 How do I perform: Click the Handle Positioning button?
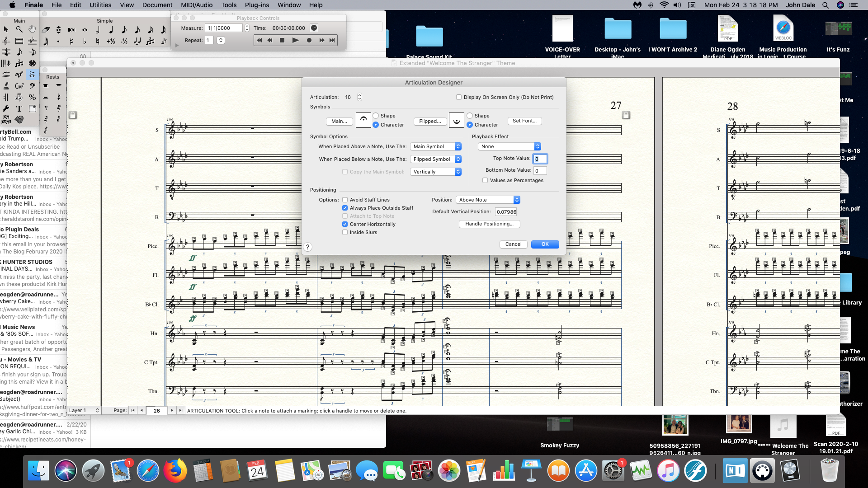point(489,224)
